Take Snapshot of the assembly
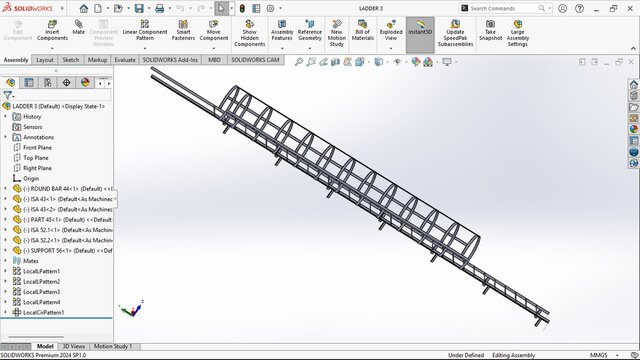Image resolution: width=640 pixels, height=360 pixels. [x=490, y=31]
